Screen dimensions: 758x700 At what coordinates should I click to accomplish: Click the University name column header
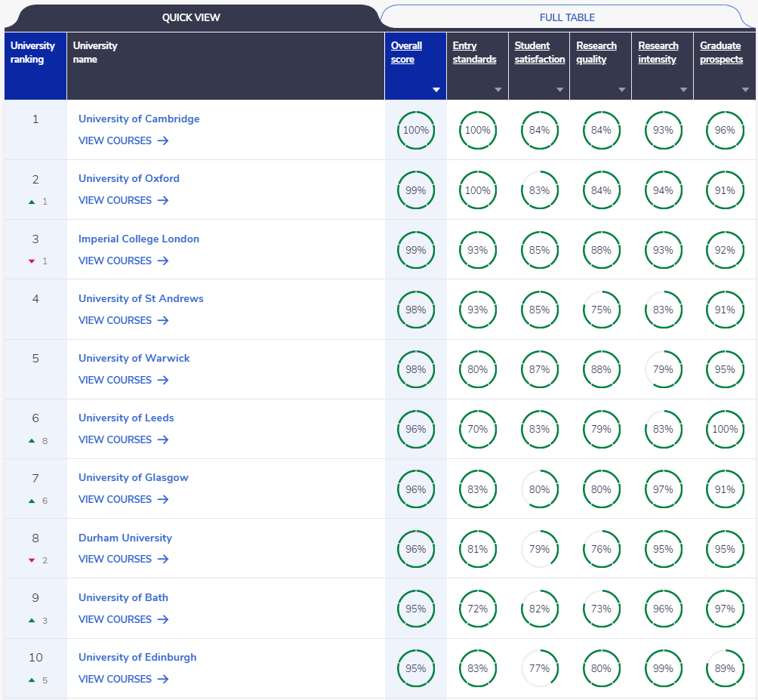226,66
